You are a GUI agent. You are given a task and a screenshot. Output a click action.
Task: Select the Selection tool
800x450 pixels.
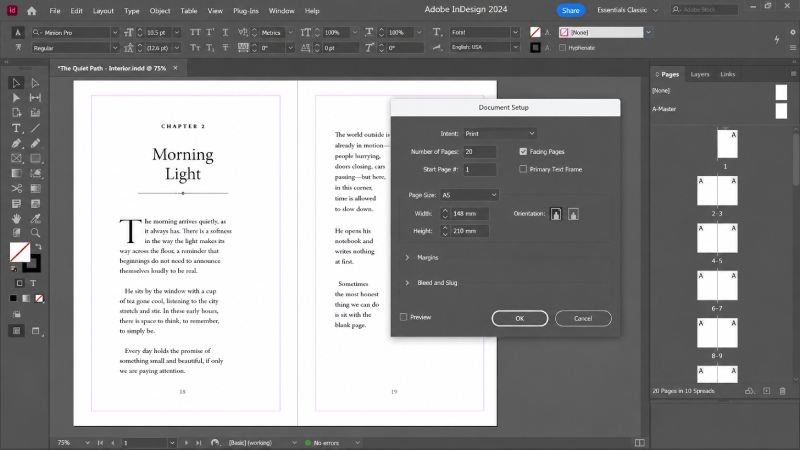[x=16, y=83]
